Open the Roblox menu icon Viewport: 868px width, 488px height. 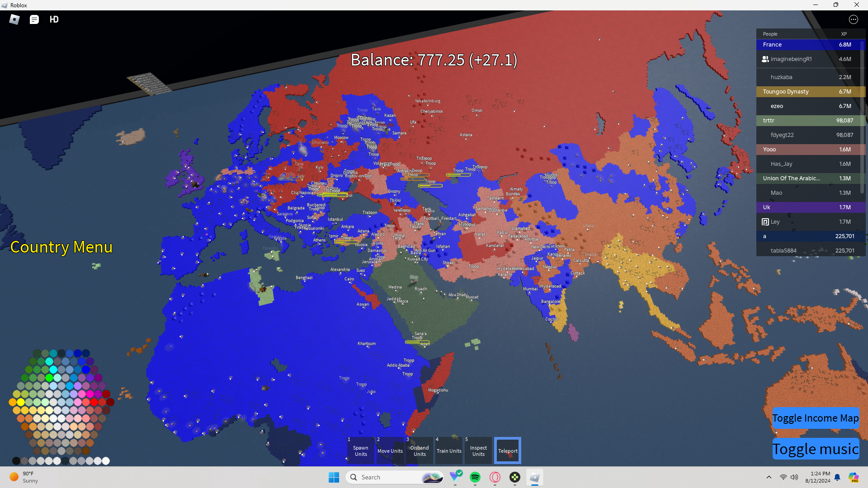pos(14,19)
